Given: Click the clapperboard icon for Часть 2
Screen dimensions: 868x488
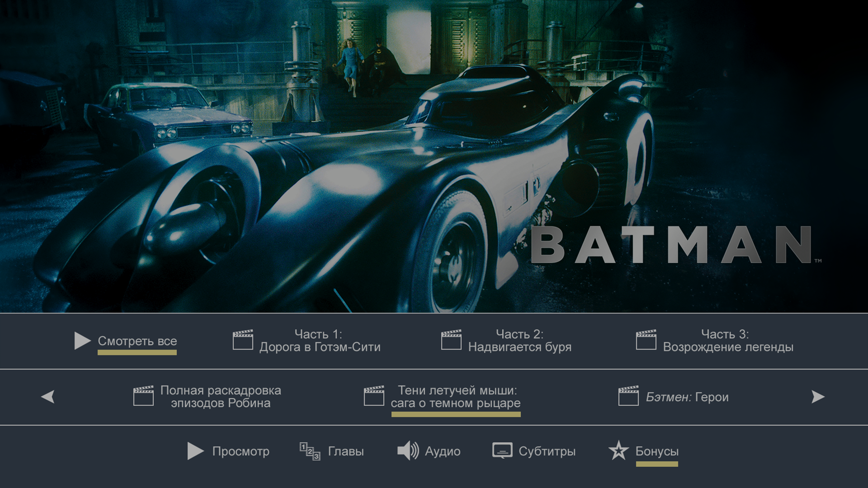Looking at the screenshot, I should point(451,340).
